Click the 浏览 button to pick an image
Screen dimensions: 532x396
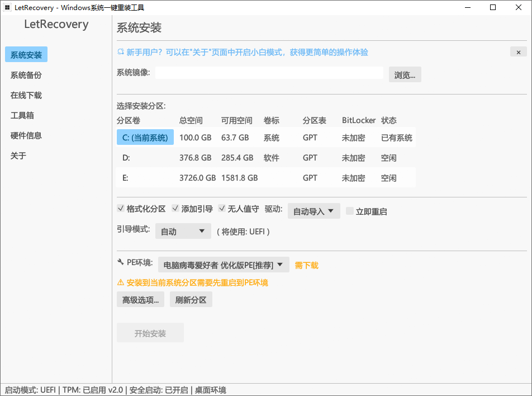405,74
